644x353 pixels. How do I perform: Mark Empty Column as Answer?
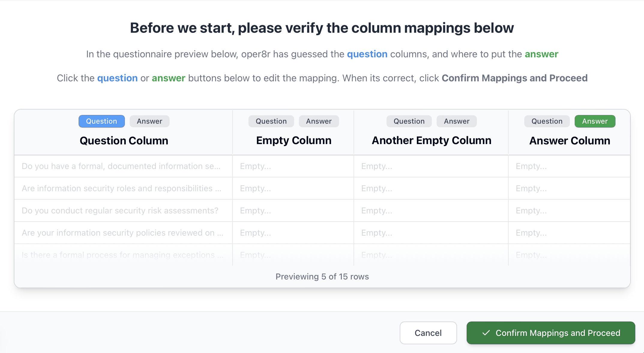click(319, 121)
